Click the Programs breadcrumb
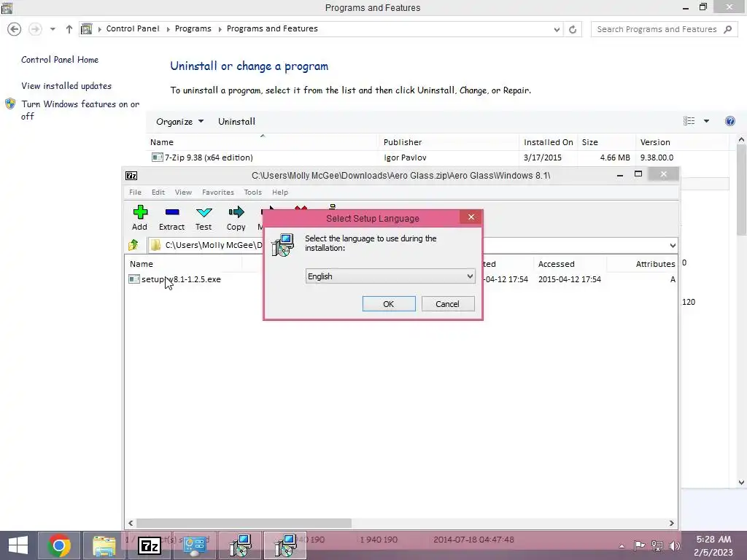Image resolution: width=747 pixels, height=560 pixels. [x=193, y=28]
